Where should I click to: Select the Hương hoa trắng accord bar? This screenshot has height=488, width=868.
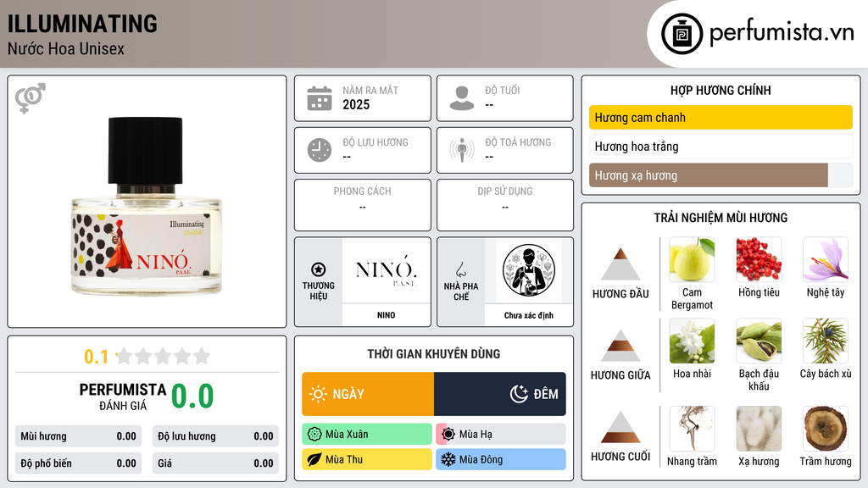pyautogui.click(x=721, y=147)
